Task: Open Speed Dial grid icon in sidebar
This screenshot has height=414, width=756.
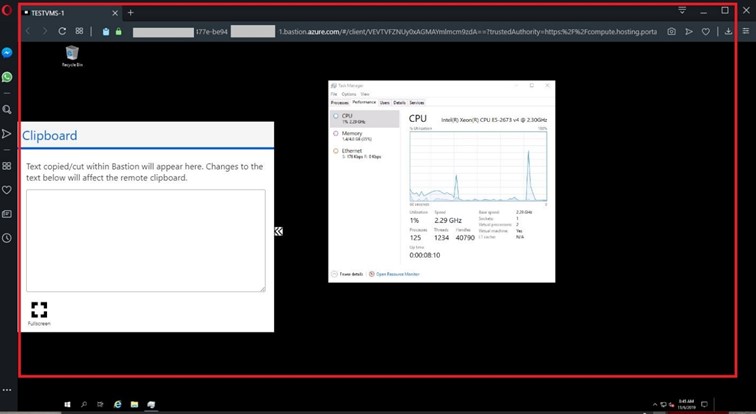Action: pos(7,166)
